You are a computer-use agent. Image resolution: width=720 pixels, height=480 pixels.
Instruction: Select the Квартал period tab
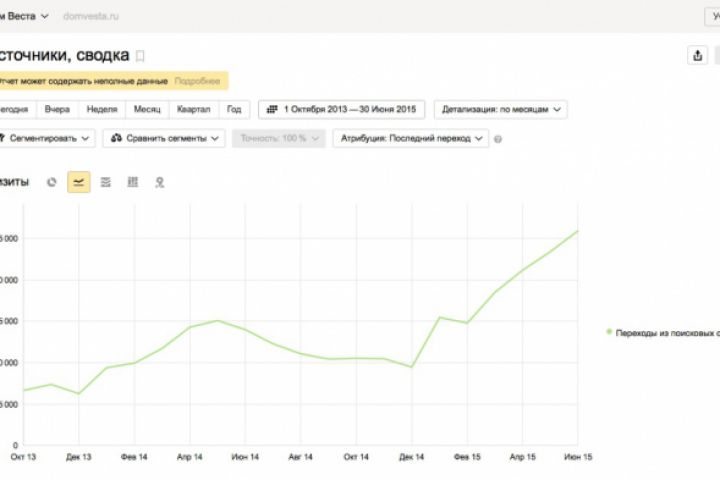pyautogui.click(x=193, y=109)
